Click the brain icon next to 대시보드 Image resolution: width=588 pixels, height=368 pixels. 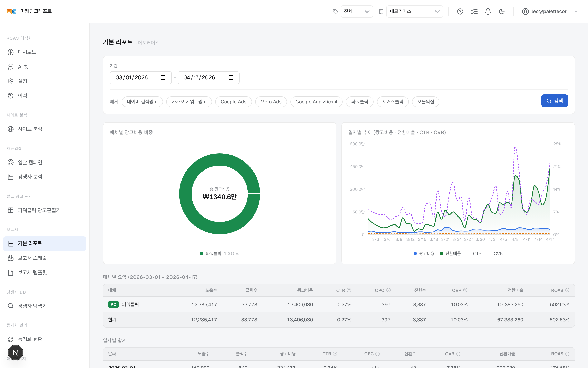click(10, 52)
